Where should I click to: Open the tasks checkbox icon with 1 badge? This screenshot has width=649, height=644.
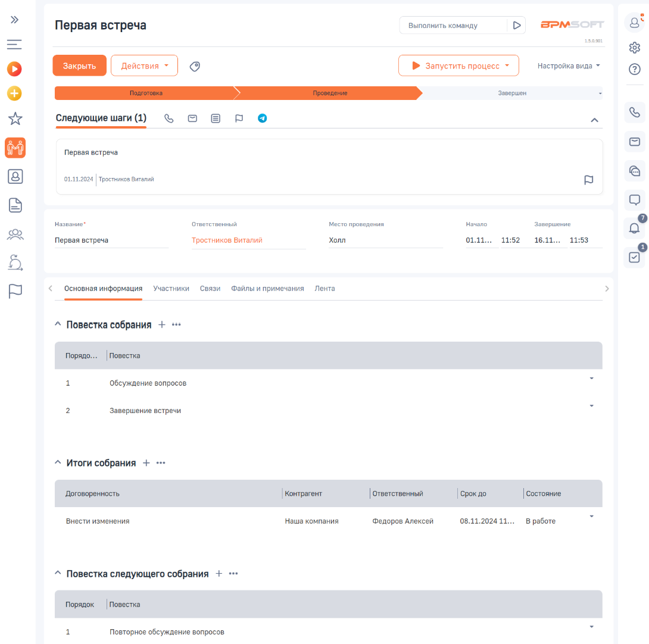(635, 258)
